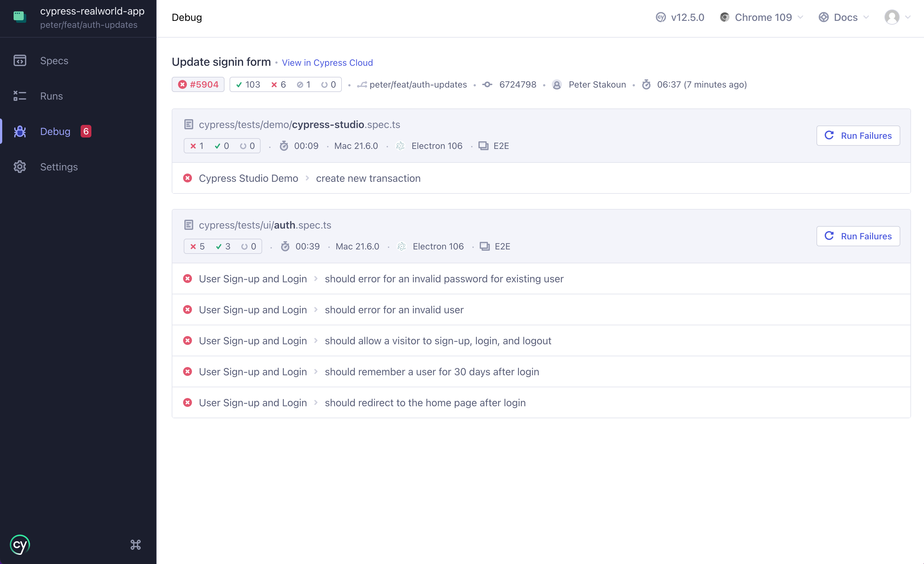Click the Runs navigation icon
924x564 pixels.
(x=20, y=96)
